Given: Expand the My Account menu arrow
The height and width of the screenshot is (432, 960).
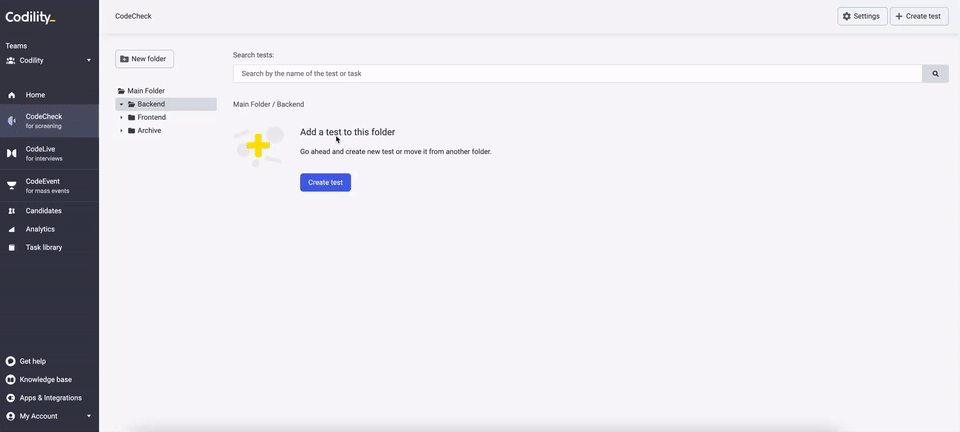Looking at the screenshot, I should click(89, 417).
